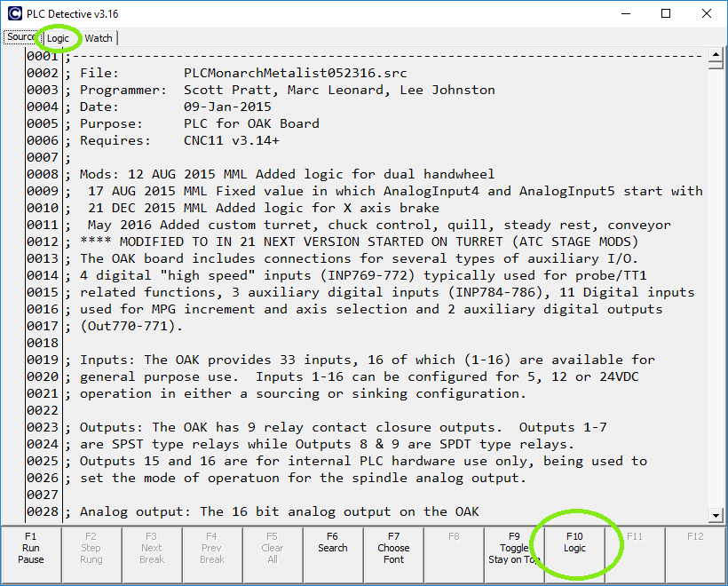Switch to the Source tab

tap(20, 37)
